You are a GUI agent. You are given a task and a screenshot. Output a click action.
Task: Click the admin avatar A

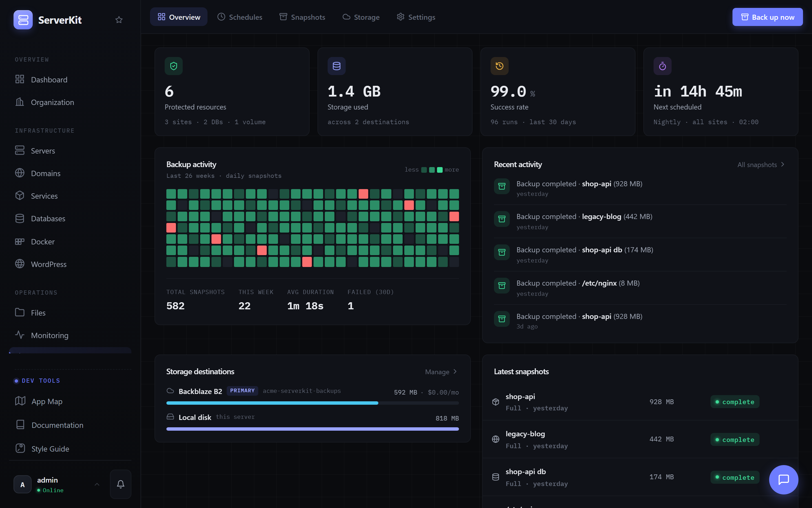pyautogui.click(x=23, y=484)
